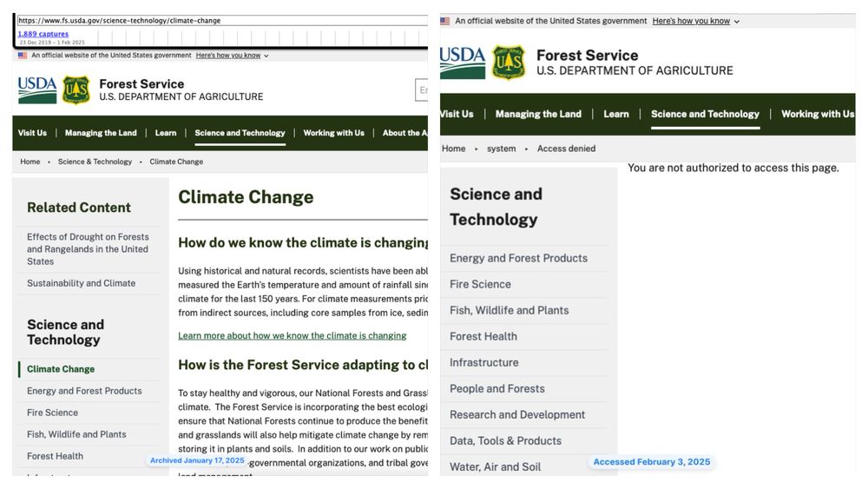Open Learn menu in right page
868x489 pixels.
pyautogui.click(x=616, y=114)
